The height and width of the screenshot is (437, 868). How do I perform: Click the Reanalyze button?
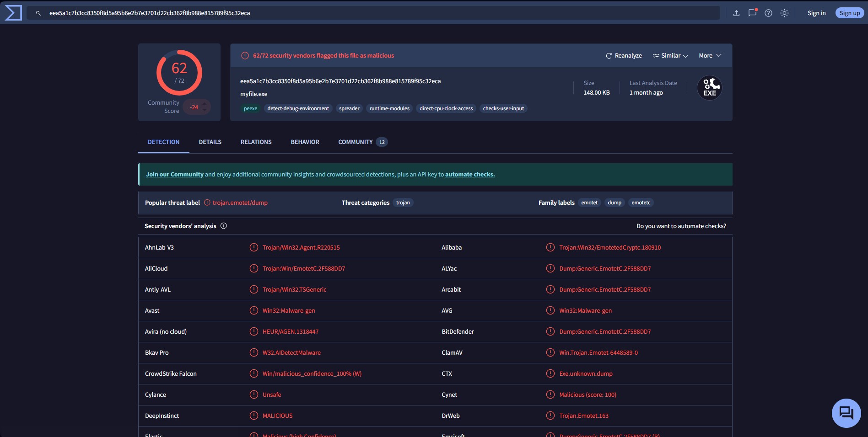pos(624,56)
